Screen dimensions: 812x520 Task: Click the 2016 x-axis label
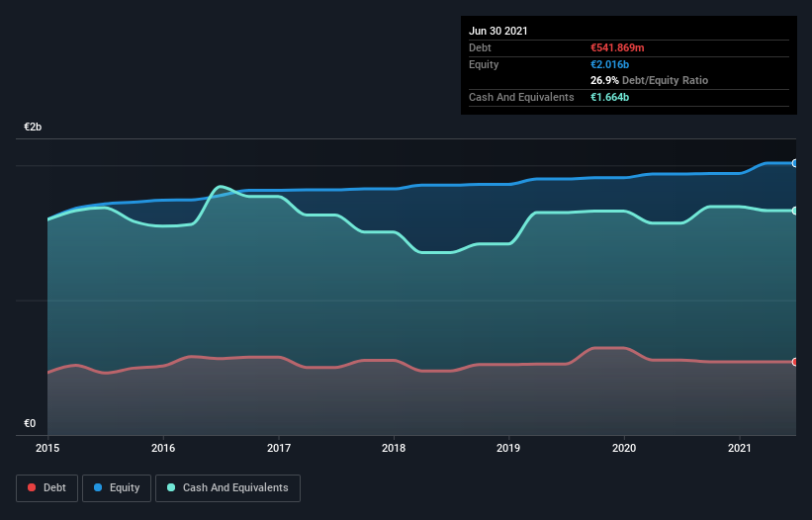[x=163, y=448]
